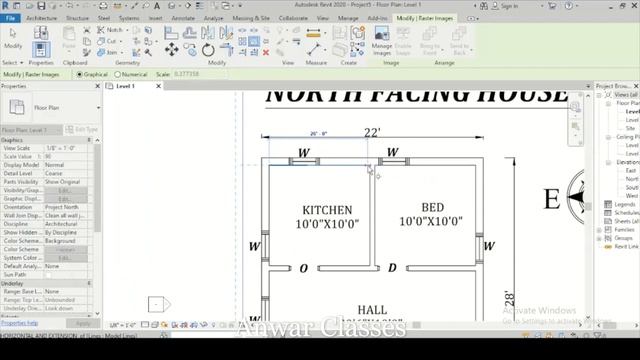
Task: Expand the Groups node in Project Browser
Action: tap(600, 238)
